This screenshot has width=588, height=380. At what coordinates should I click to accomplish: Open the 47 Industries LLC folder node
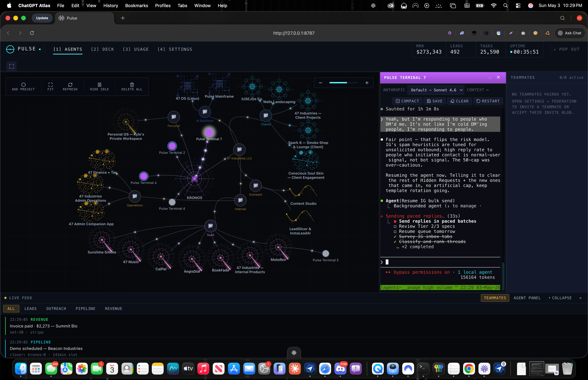[239, 149]
